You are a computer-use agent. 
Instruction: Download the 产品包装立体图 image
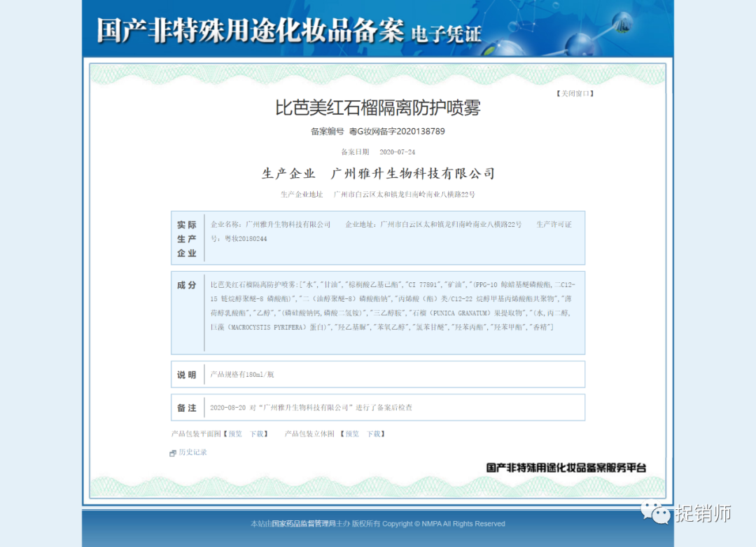pos(374,434)
